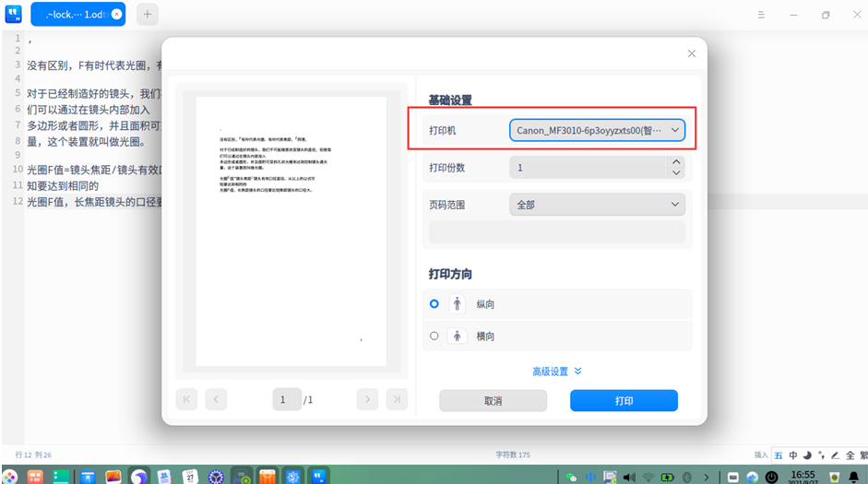The height and width of the screenshot is (484, 868).
Task: Click the clock showing 16:55
Action: 803,477
